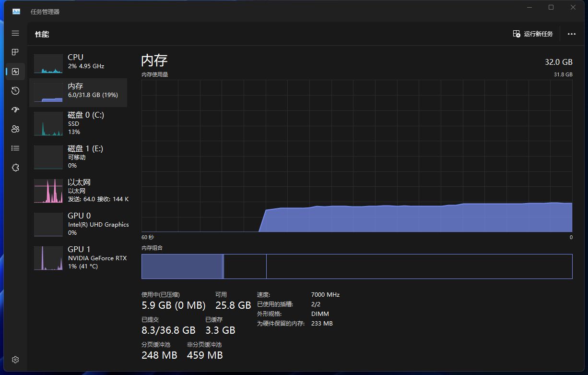Open the Processes page from the sidebar
The width and height of the screenshot is (588, 375).
click(15, 52)
